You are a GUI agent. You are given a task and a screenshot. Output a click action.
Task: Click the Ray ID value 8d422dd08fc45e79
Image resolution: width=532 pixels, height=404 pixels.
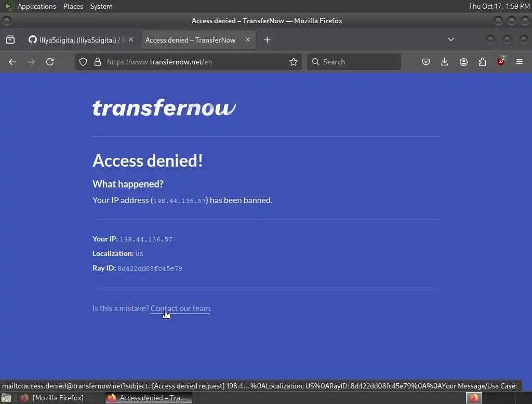[150, 268]
